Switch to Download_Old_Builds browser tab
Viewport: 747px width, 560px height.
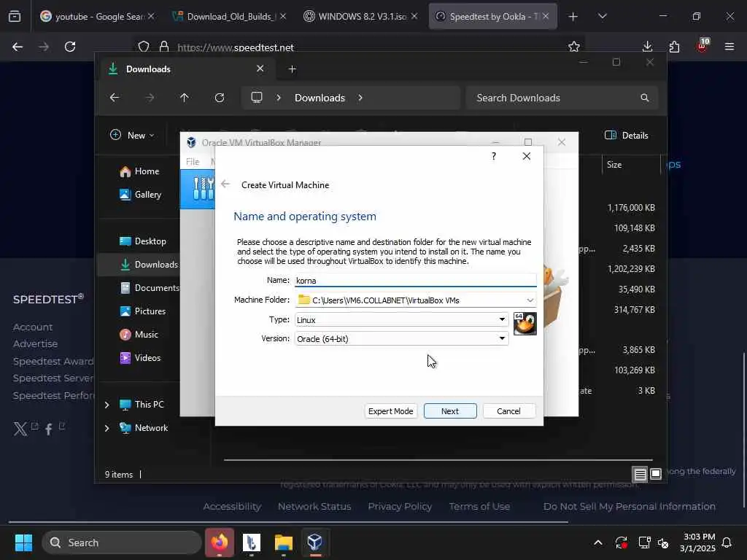pyautogui.click(x=230, y=16)
